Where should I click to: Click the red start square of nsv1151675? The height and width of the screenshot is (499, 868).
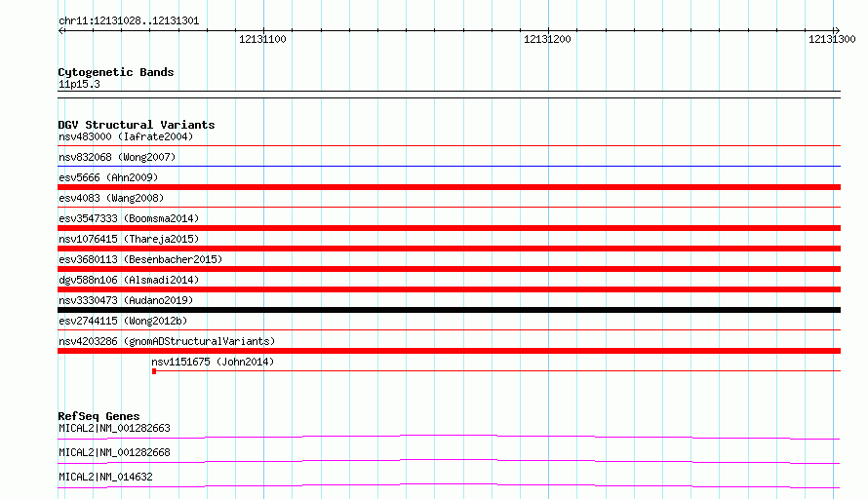pos(154,371)
